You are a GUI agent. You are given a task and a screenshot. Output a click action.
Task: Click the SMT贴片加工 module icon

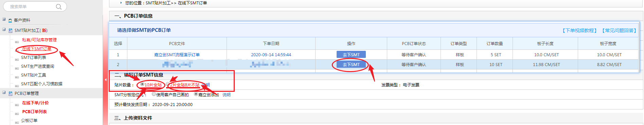(11, 30)
